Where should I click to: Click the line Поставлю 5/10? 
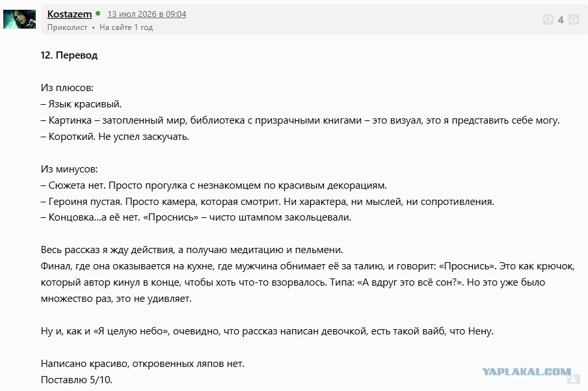click(77, 380)
